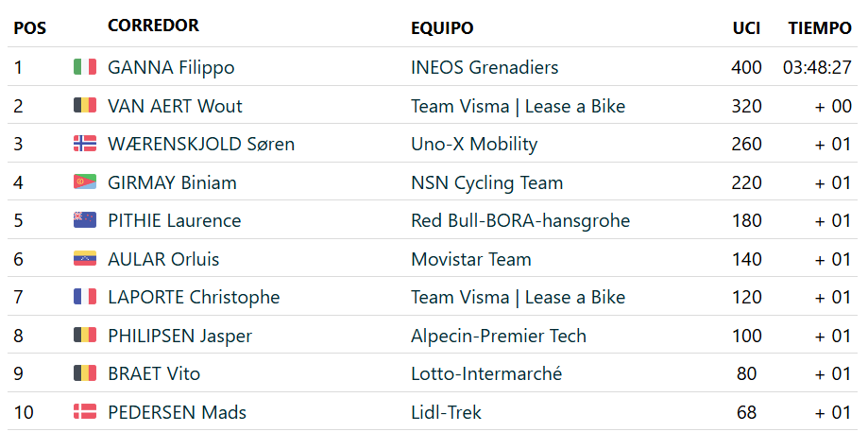Open the Red Bull-BORA-hansgrohe team link
The height and width of the screenshot is (432, 868).
click(x=520, y=220)
